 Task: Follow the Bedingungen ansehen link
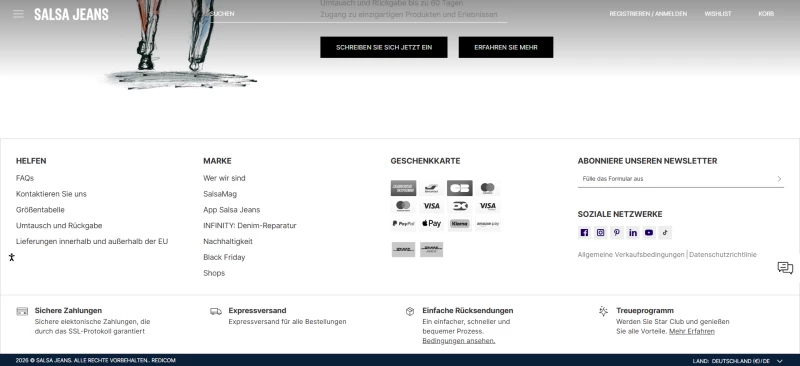click(459, 340)
